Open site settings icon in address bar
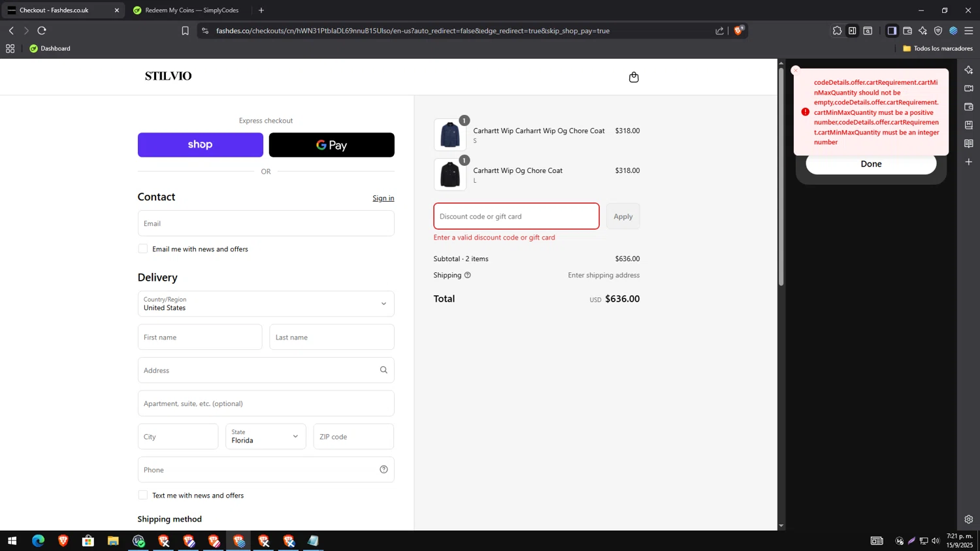The image size is (980, 551). [205, 31]
